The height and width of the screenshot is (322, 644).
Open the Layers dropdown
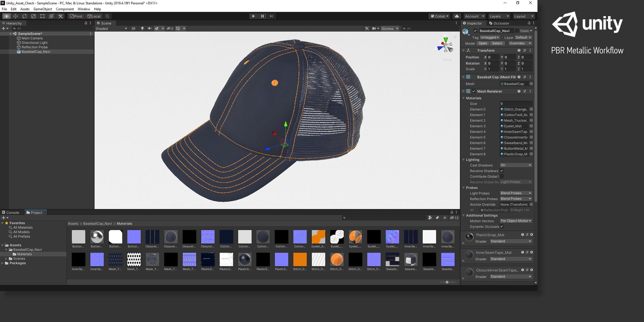[x=499, y=16]
